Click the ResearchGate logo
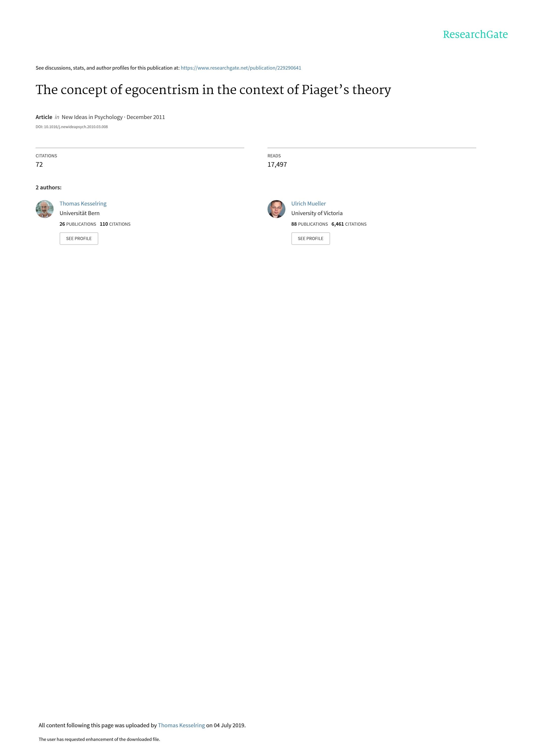 475,34
